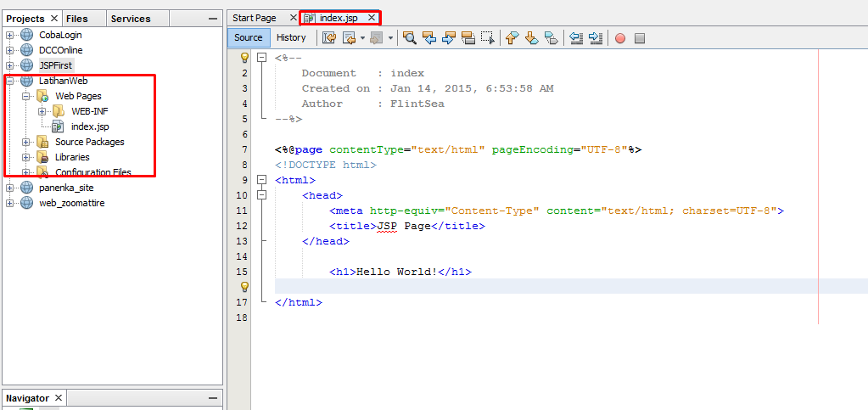868x410 pixels.
Task: Click the WEB-INF folder icon
Action: pyautogui.click(x=59, y=111)
